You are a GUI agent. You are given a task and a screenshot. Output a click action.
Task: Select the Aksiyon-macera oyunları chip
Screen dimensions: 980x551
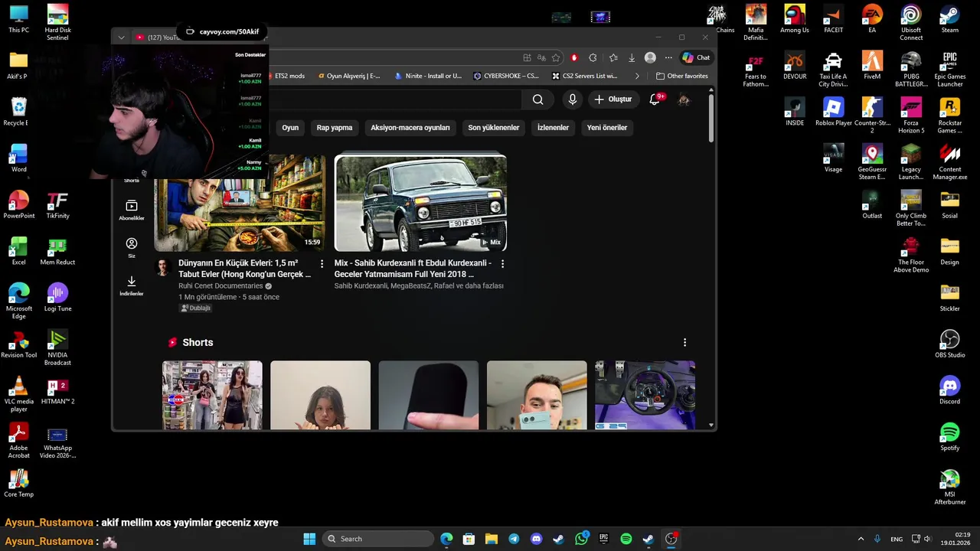click(x=410, y=128)
